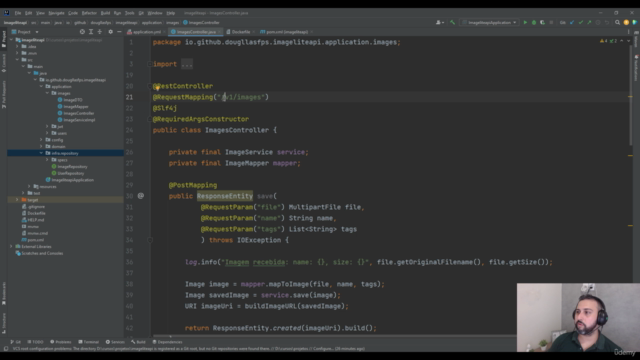Run ImageliteapiApplication with the green play icon

point(525,22)
